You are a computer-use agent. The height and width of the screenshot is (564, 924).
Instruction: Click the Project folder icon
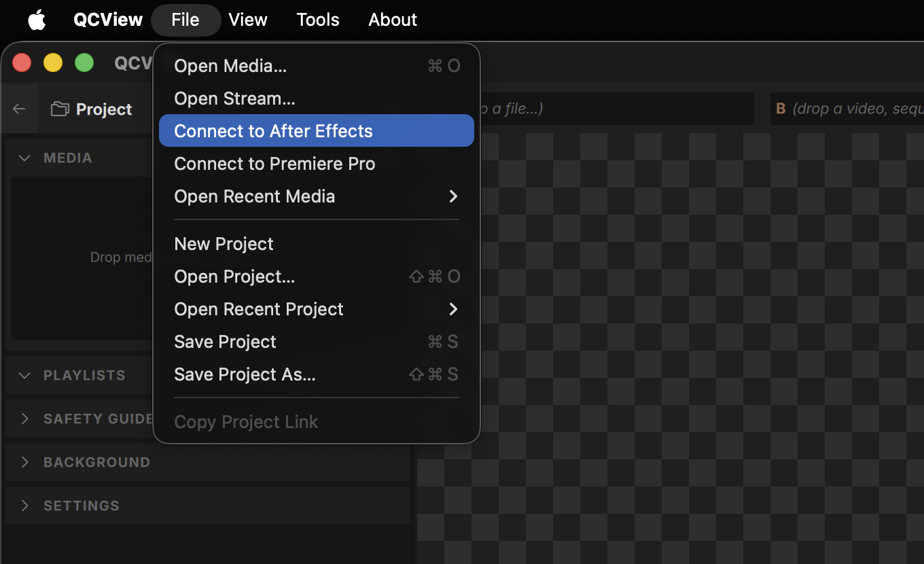(x=60, y=109)
